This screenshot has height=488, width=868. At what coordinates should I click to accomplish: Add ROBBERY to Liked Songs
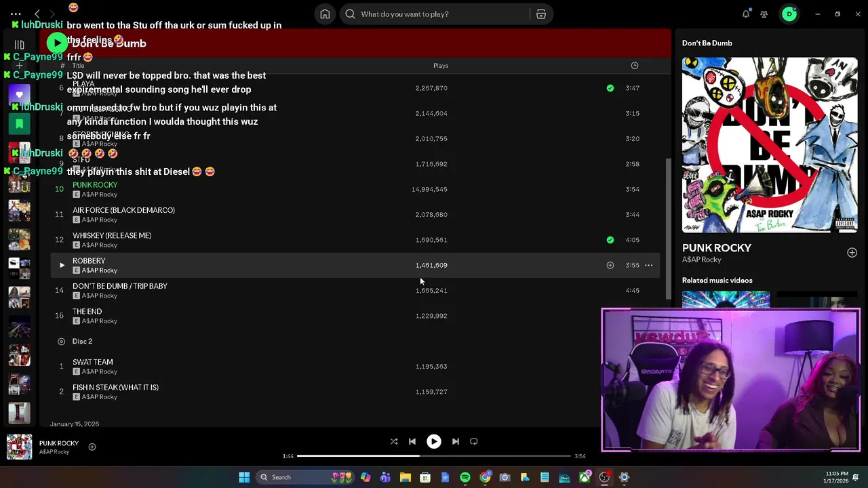click(610, 265)
